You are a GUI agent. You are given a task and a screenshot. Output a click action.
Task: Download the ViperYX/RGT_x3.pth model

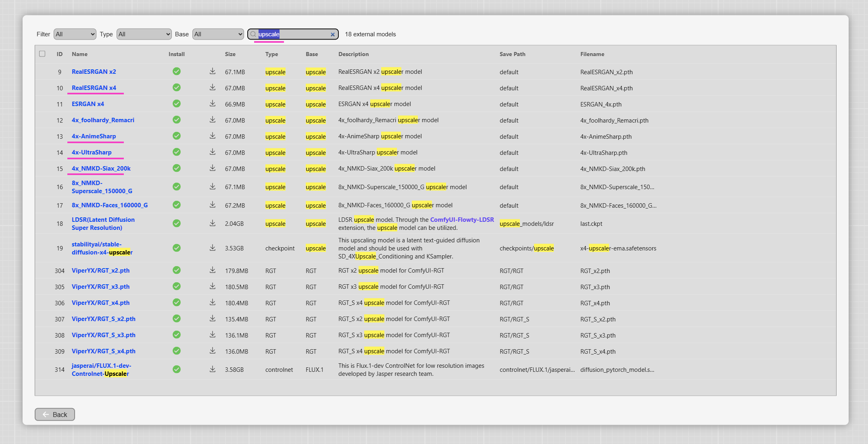(213, 286)
